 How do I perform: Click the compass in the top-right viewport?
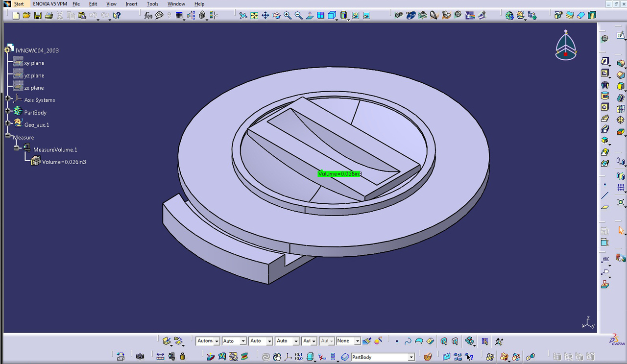566,46
